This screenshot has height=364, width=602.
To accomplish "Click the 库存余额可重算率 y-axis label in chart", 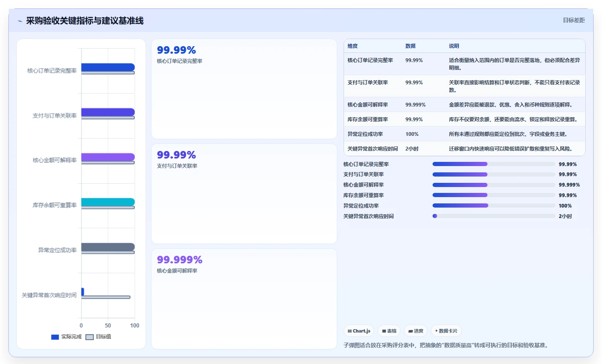I will (x=55, y=205).
